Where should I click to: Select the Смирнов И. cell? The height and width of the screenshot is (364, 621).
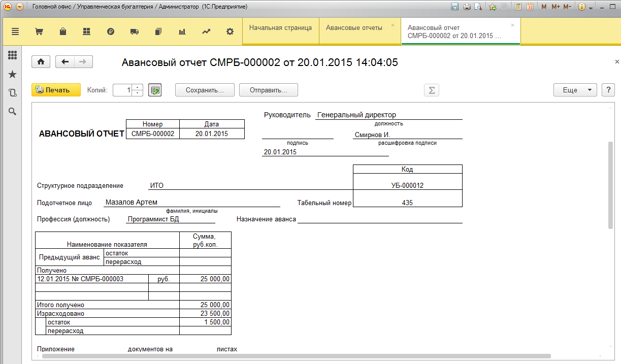[x=408, y=135]
